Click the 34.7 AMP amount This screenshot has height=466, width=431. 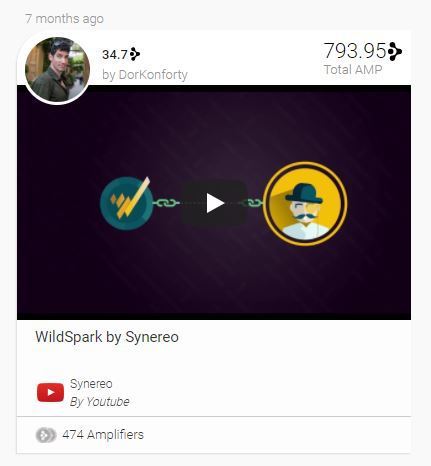point(115,55)
